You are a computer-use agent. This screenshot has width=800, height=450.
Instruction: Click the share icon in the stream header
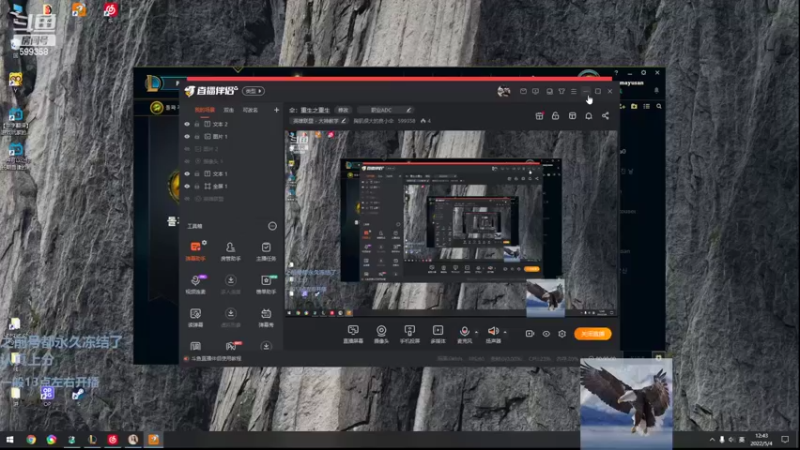[605, 116]
